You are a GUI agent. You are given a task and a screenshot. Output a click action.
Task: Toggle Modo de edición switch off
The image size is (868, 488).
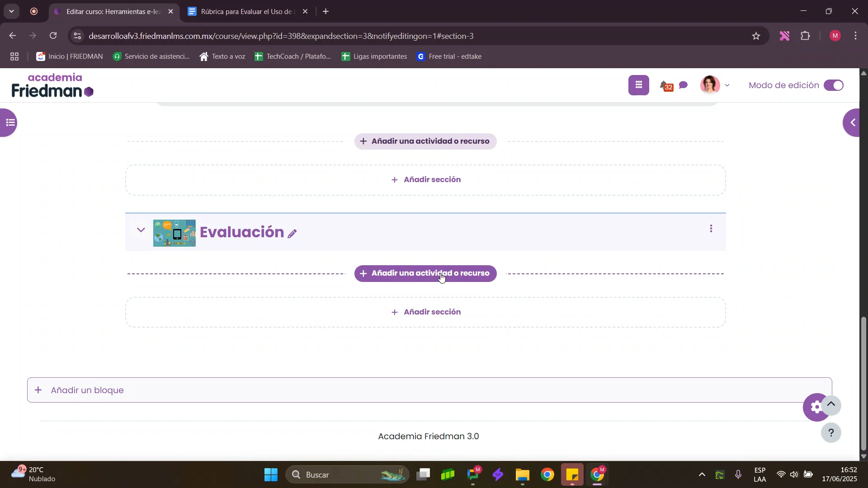pos(833,85)
